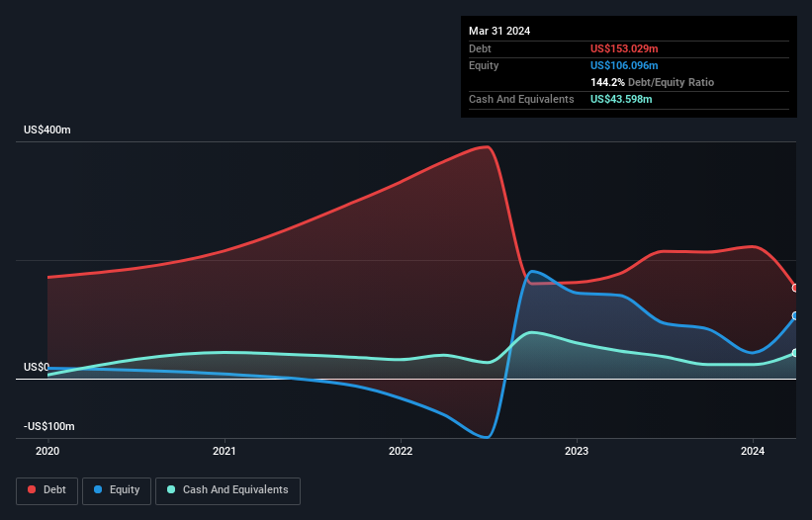Viewport: 812px width, 520px height.
Task: Click the Debt data point marker at 2024
Action: point(795,288)
